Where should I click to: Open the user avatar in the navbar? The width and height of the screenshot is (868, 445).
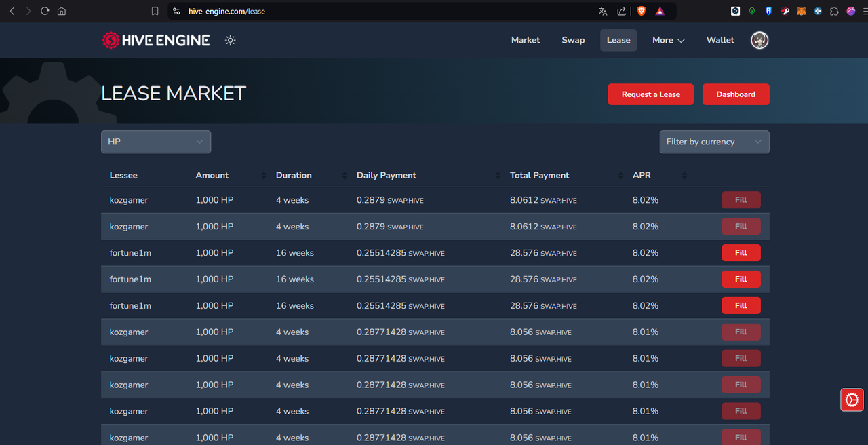tap(759, 41)
